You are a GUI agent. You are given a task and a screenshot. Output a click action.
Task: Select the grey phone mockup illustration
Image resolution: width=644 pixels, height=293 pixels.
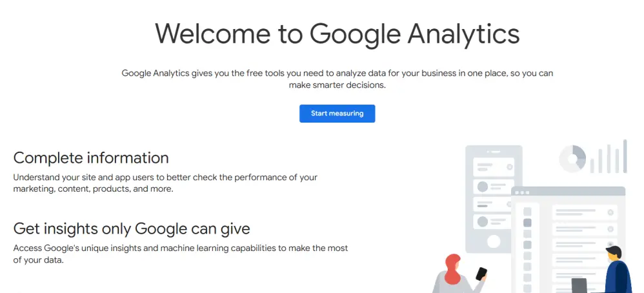tap(494, 199)
